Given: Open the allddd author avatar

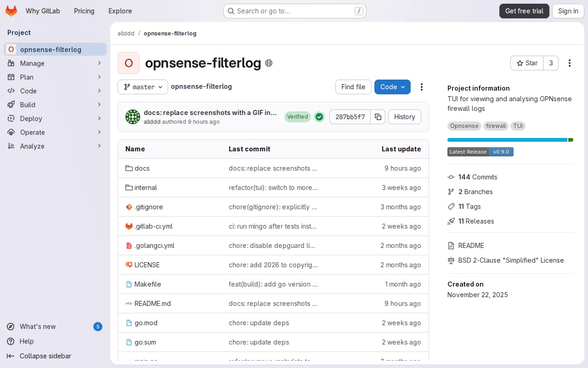Looking at the screenshot, I should pos(133,117).
